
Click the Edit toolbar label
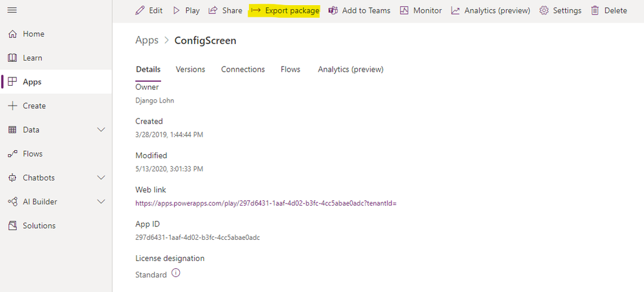coord(155,11)
